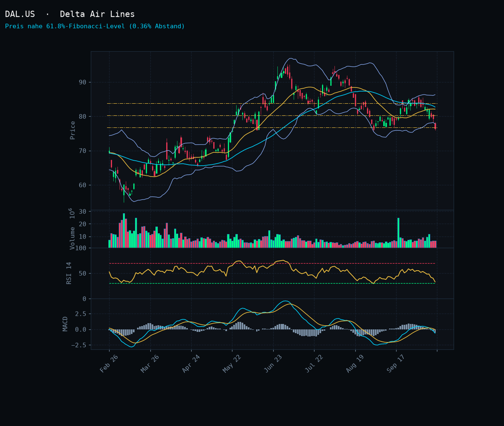Click the Fibonacci-Level subtitle text
504x426 pixels.
(95, 26)
